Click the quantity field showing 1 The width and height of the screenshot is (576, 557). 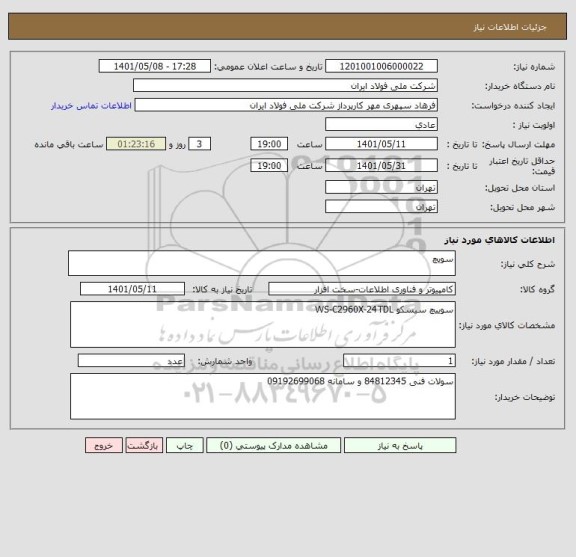click(399, 360)
